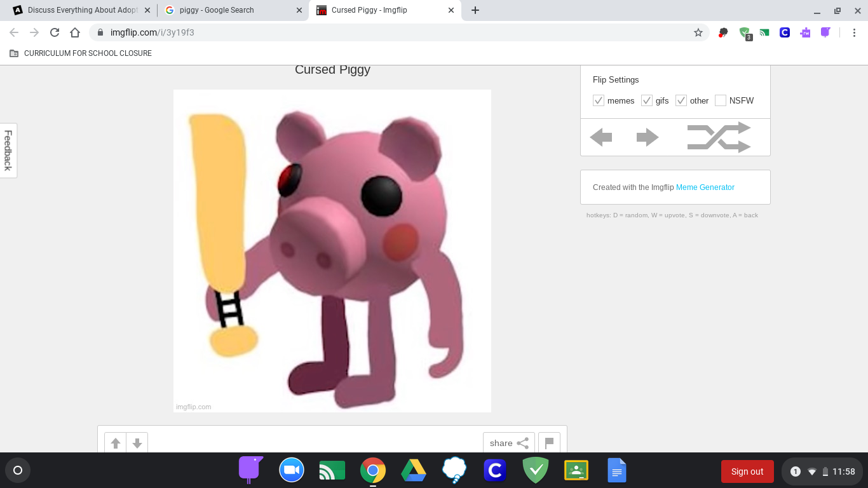Open Google Classroom from the shelf

[x=576, y=471]
